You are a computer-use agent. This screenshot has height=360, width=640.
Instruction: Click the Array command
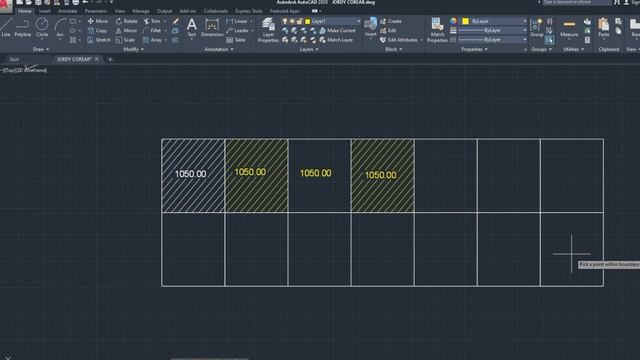point(152,40)
